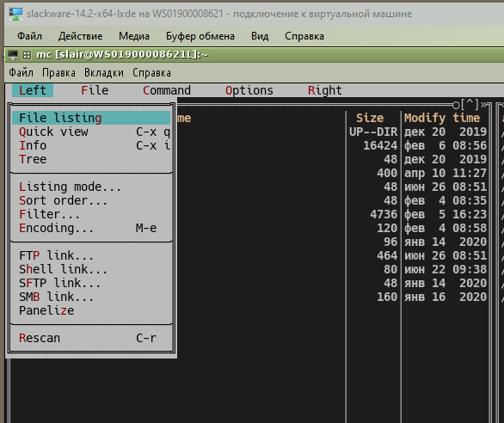Choose SFTP link... entry
This screenshot has height=423, width=504.
91,283
